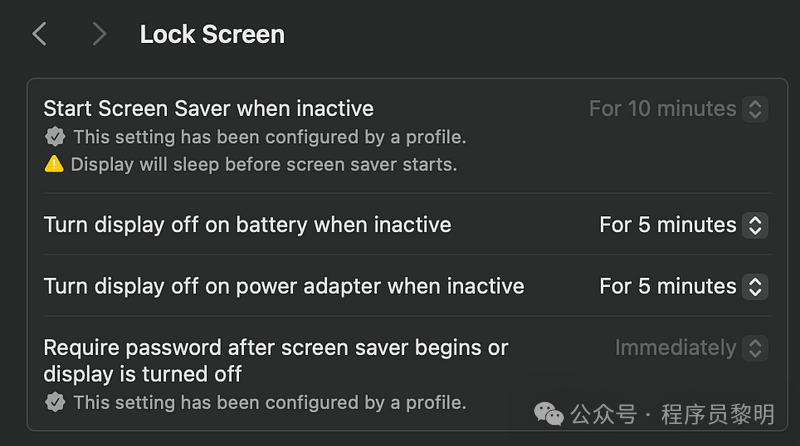Click the yellow warning triangle icon

54,164
